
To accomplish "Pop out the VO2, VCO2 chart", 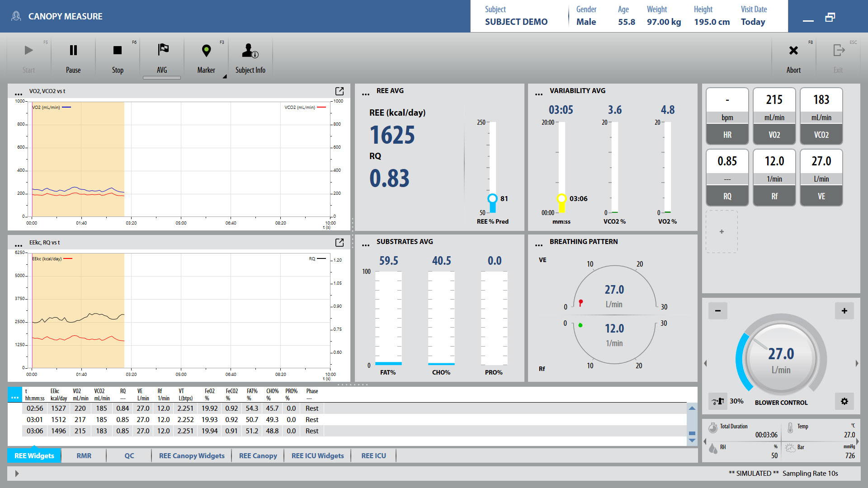I will [x=340, y=91].
